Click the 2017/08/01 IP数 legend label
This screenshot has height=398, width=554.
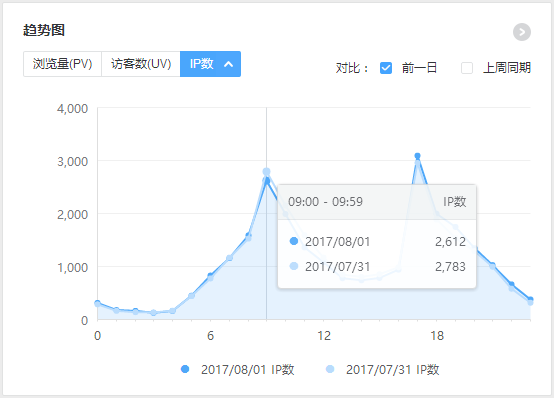pyautogui.click(x=248, y=369)
